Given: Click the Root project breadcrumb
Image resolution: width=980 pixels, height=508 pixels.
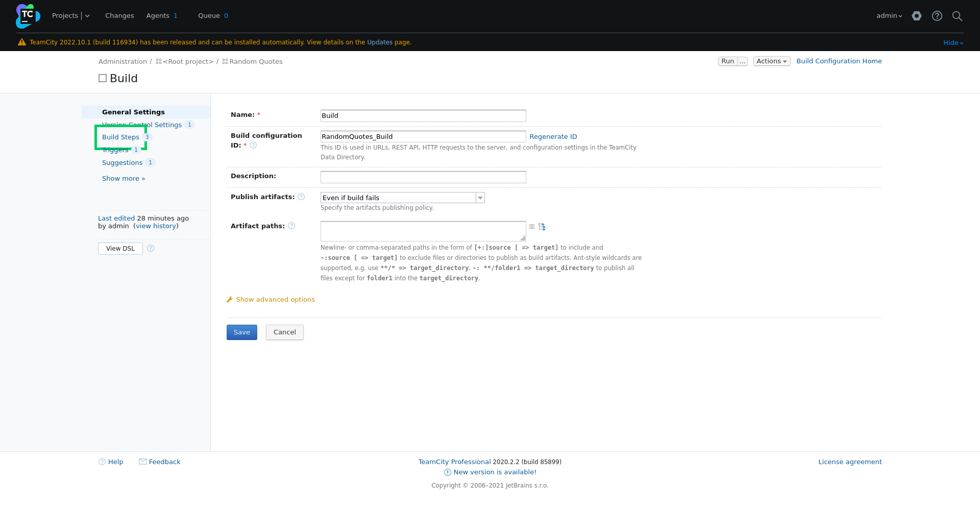Looking at the screenshot, I should (188, 62).
